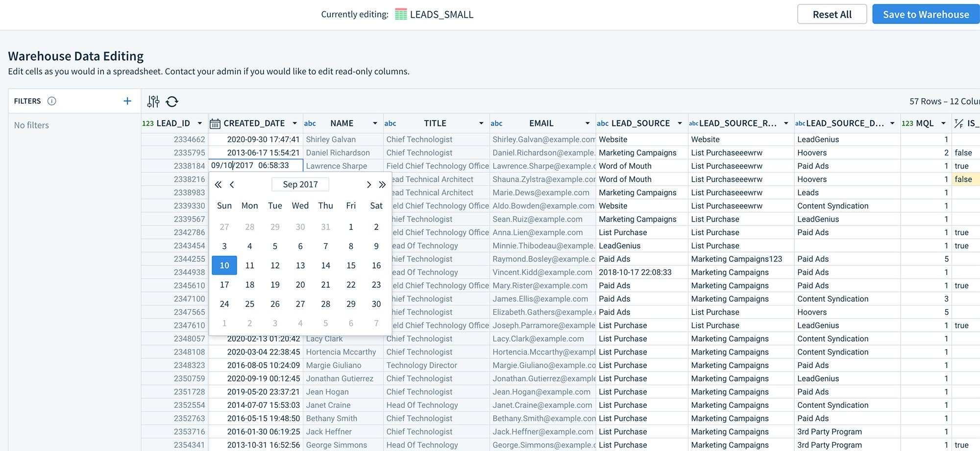Screen dimensions: 980x451
Task: Advance to next month in the calendar
Action: click(x=369, y=184)
